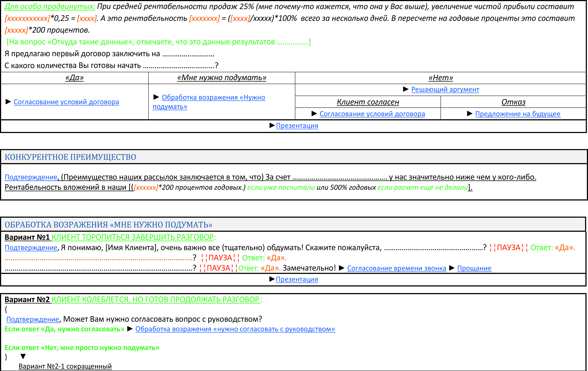This screenshot has width=588, height=371.
Task: Open «Обработка возражения «нужно согласовать с руководством»»
Action: click(x=235, y=329)
